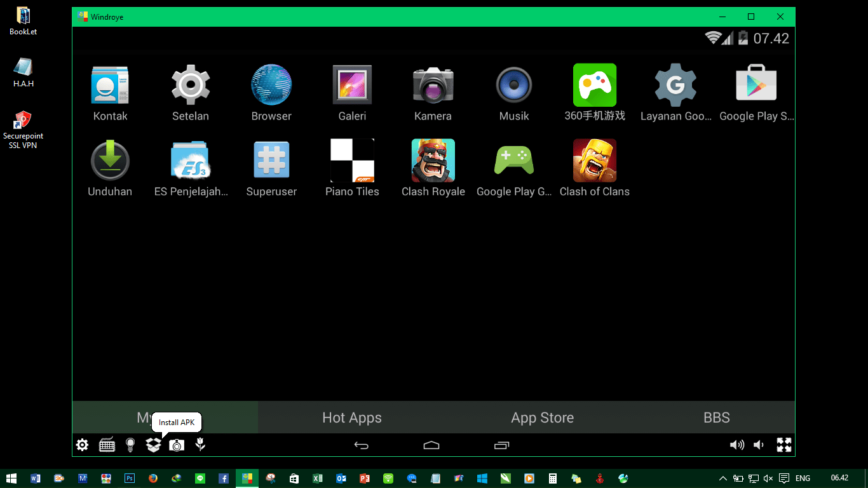Switch to the App Store tab
The image size is (868, 488).
tap(543, 417)
